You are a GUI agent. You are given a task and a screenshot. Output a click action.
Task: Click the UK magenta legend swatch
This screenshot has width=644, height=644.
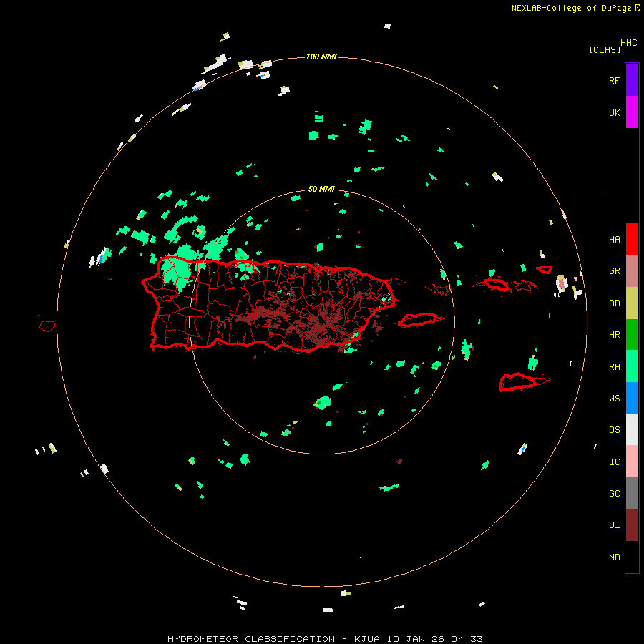(x=632, y=112)
